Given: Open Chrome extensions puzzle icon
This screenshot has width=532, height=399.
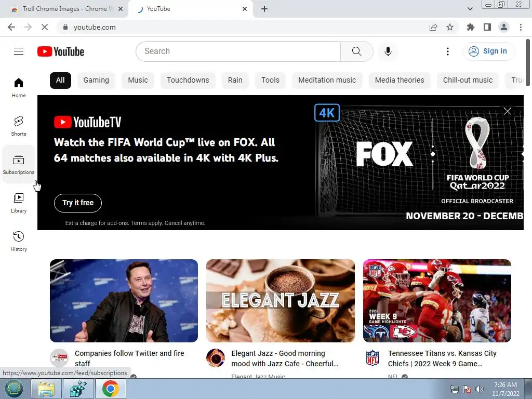Looking at the screenshot, I should coord(470,27).
